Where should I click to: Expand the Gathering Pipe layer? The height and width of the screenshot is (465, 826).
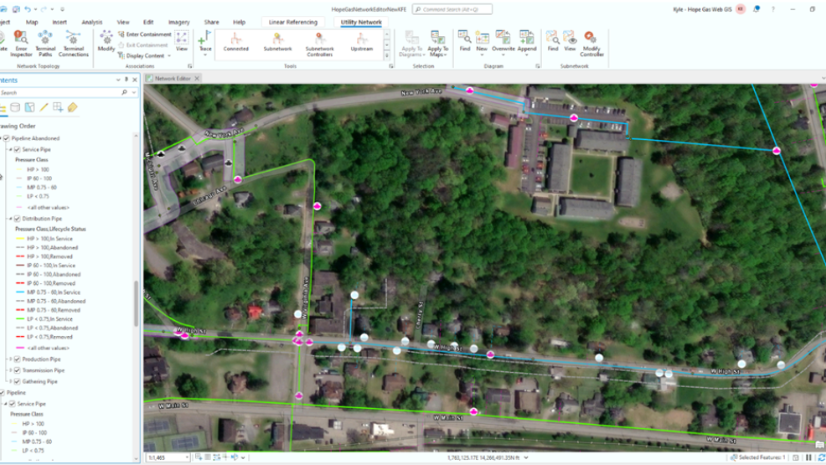11,381
